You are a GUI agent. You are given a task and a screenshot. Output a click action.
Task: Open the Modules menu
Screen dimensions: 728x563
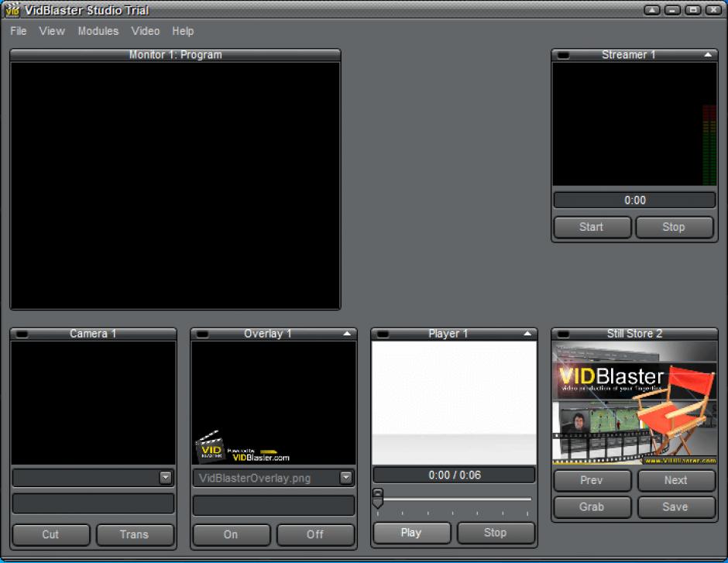point(98,31)
